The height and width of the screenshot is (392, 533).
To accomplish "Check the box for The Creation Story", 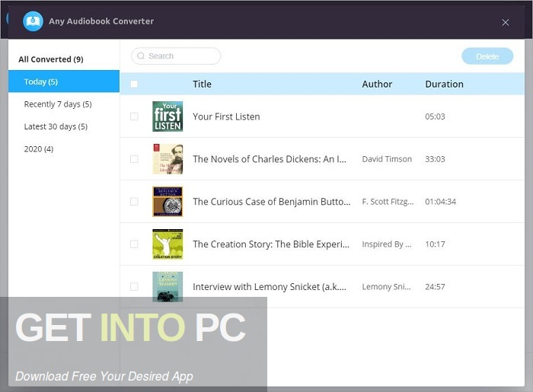I will point(134,244).
